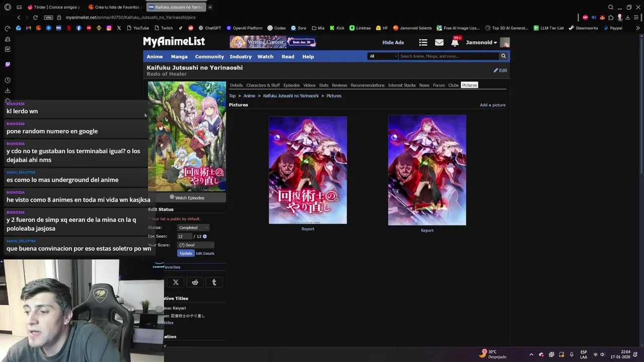This screenshot has width=644, height=362.
Task: Open the Help menu
Action: coord(308,57)
